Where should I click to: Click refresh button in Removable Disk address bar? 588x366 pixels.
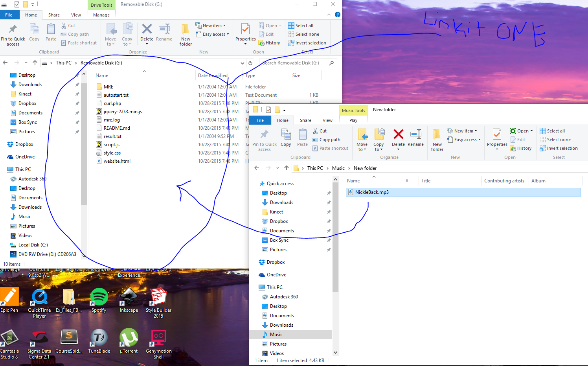click(250, 63)
